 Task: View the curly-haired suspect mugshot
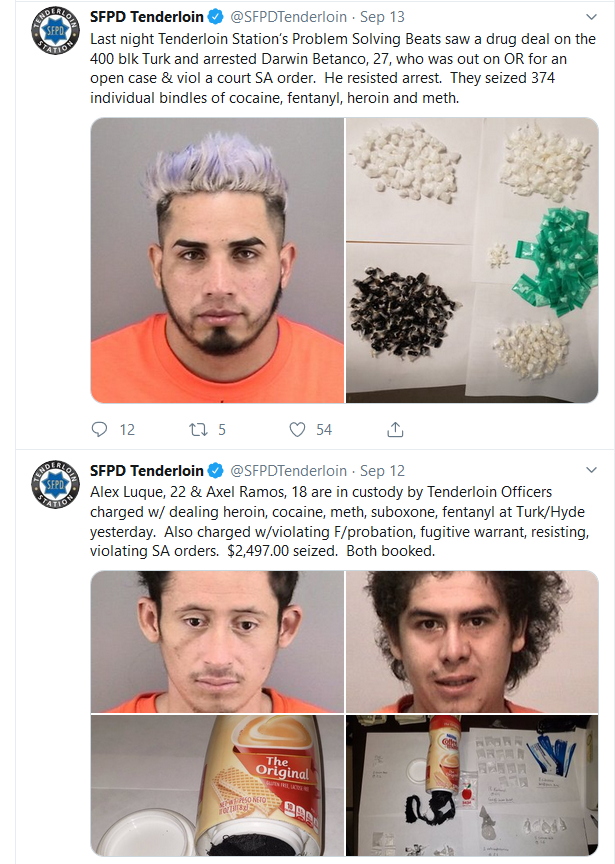(x=472, y=642)
